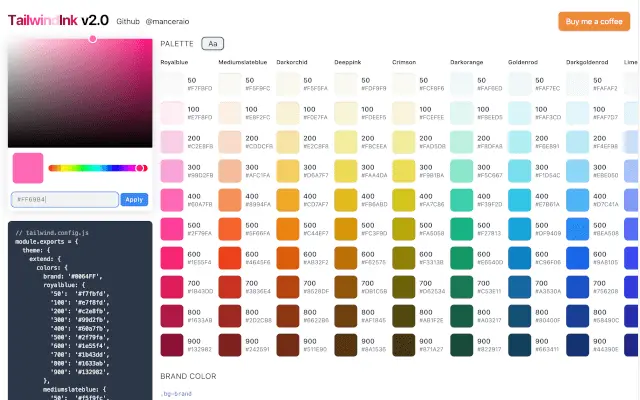Image resolution: width=640 pixels, height=400 pixels.
Task: Select the Royalblue 900 swatch
Action: coord(172,345)
